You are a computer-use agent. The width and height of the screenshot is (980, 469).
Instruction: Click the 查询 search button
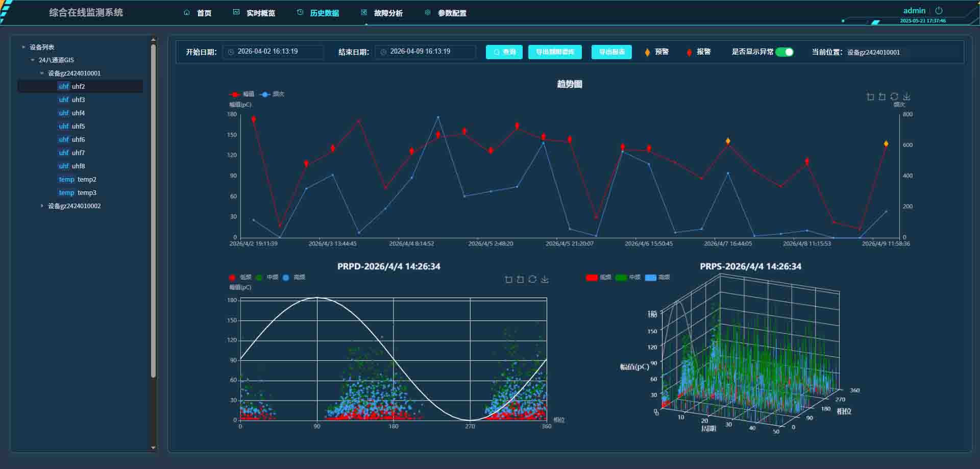(x=504, y=52)
